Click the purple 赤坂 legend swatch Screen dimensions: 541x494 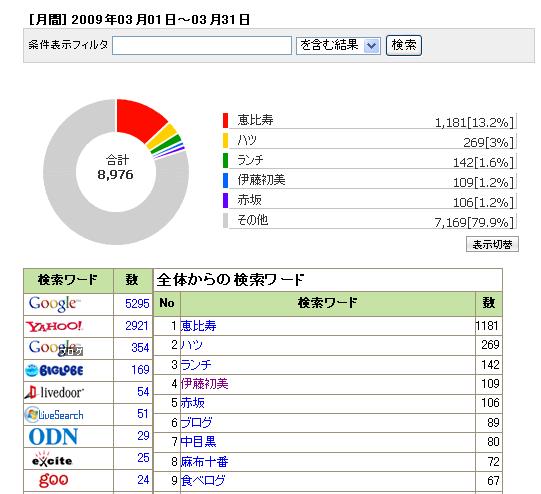click(x=225, y=200)
